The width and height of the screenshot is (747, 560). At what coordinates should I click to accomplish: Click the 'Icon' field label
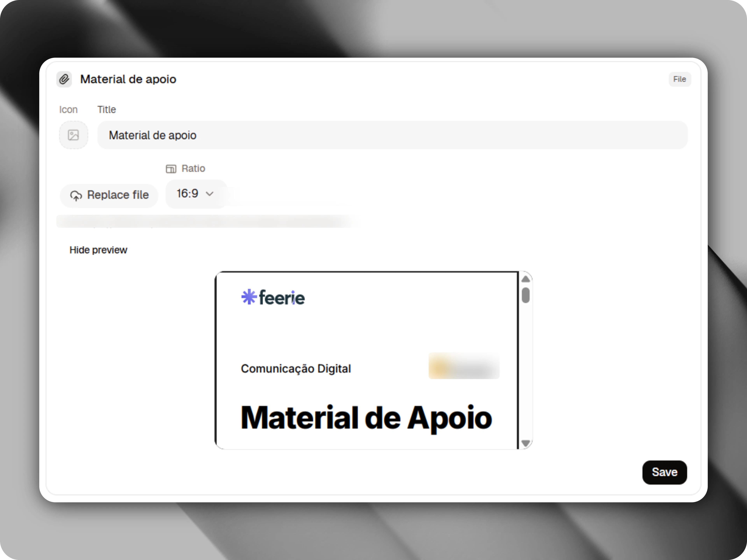(x=68, y=110)
